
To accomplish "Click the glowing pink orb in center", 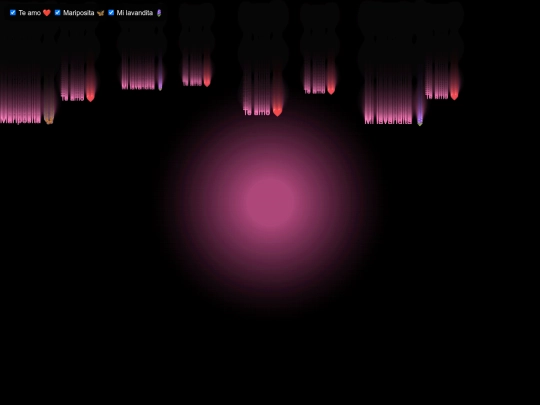I will [270, 202].
